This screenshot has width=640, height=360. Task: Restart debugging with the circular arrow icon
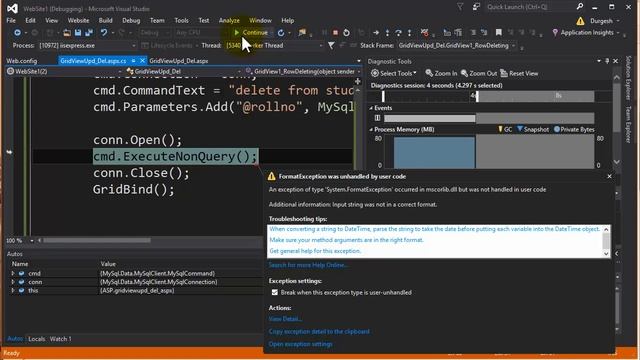[x=346, y=33]
